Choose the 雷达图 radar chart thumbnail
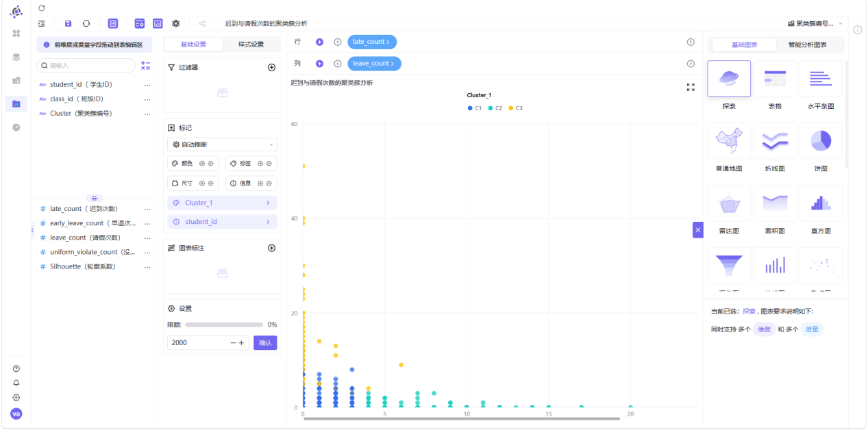The height and width of the screenshot is (430, 868). pos(729,203)
